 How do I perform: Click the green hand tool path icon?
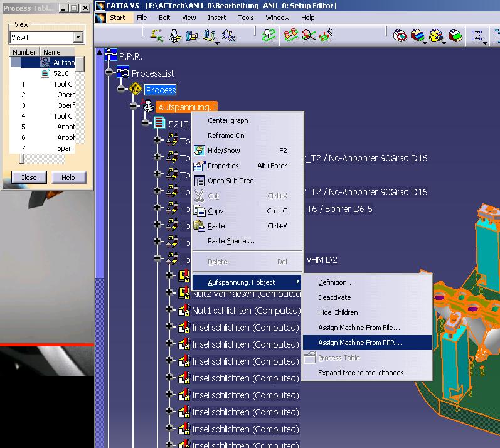coord(269,35)
